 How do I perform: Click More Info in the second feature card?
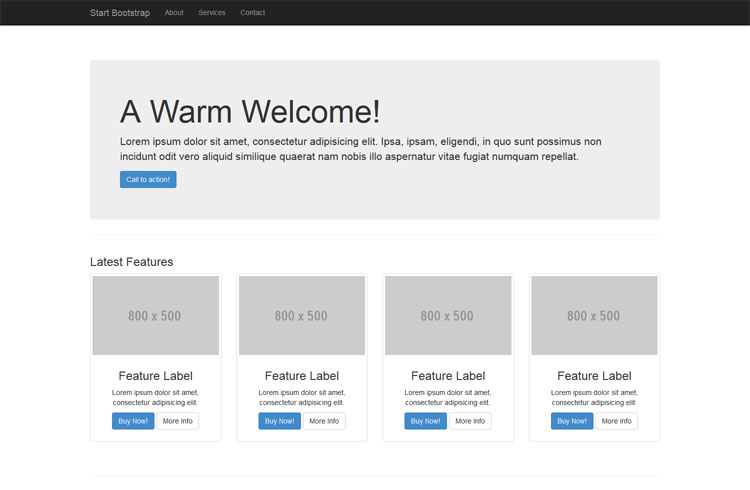[x=324, y=421]
